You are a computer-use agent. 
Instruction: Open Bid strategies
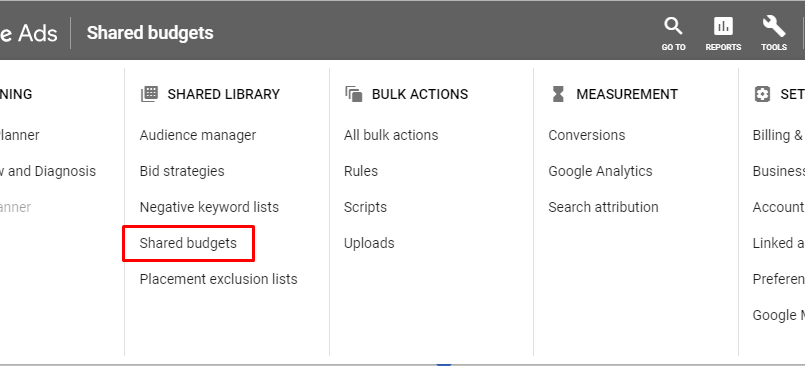point(182,171)
